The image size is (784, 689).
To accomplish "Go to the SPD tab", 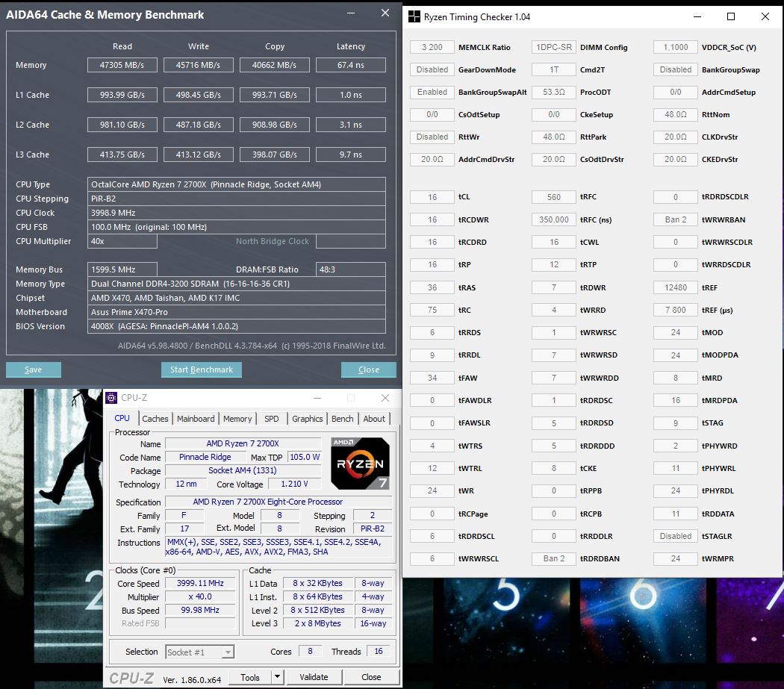I will (x=272, y=419).
